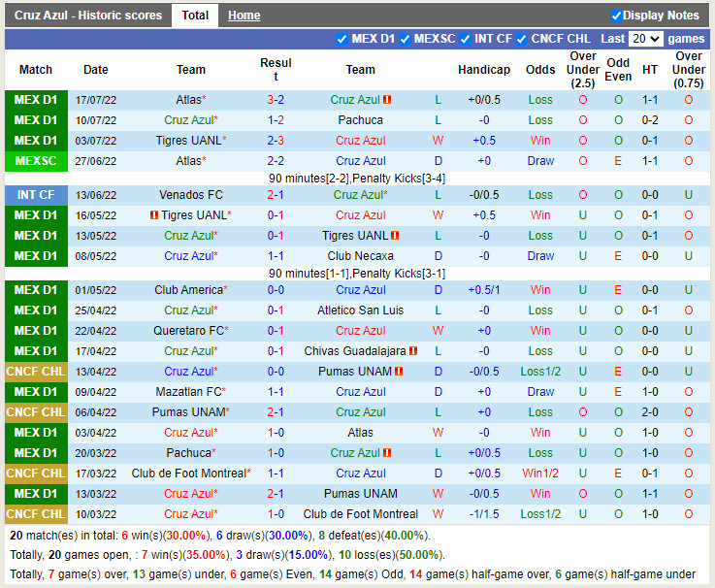Toggle the Display Notes checkbox
The image size is (715, 588).
click(616, 16)
